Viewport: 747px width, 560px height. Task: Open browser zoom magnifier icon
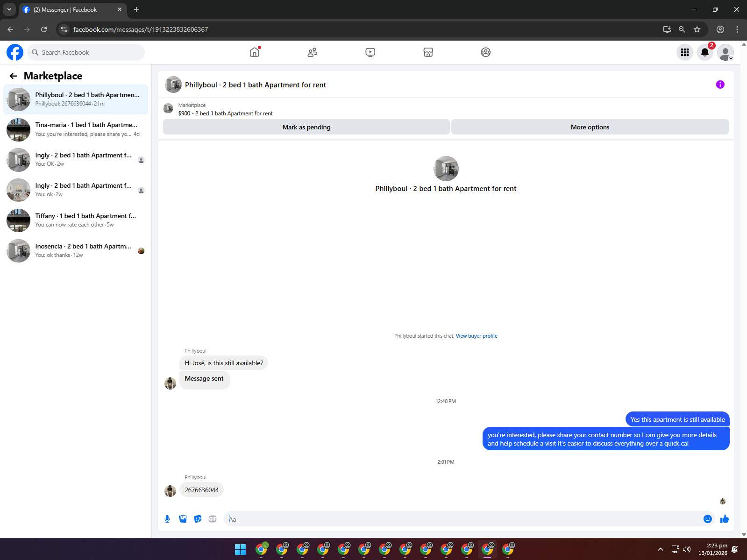tap(682, 29)
